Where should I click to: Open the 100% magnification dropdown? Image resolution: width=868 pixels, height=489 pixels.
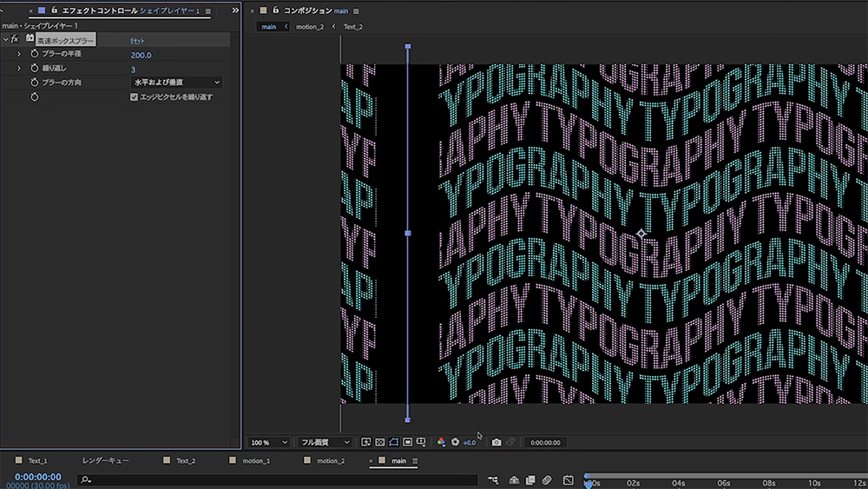(x=270, y=442)
